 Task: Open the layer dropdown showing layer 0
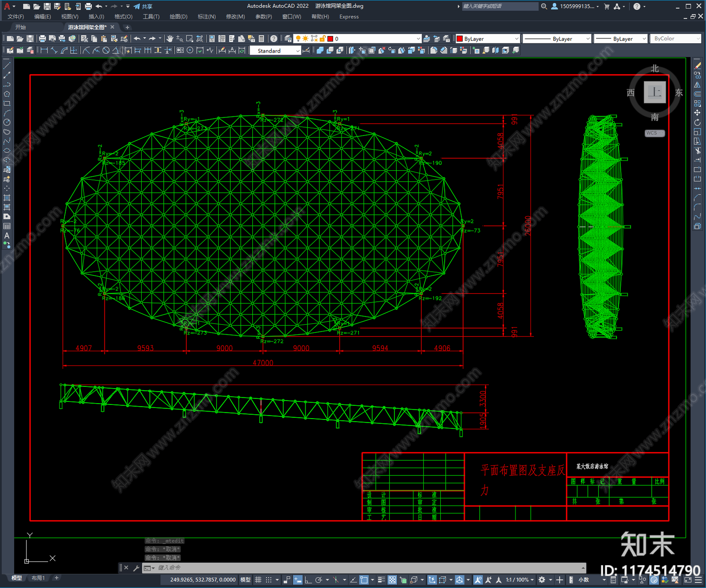(x=357, y=39)
